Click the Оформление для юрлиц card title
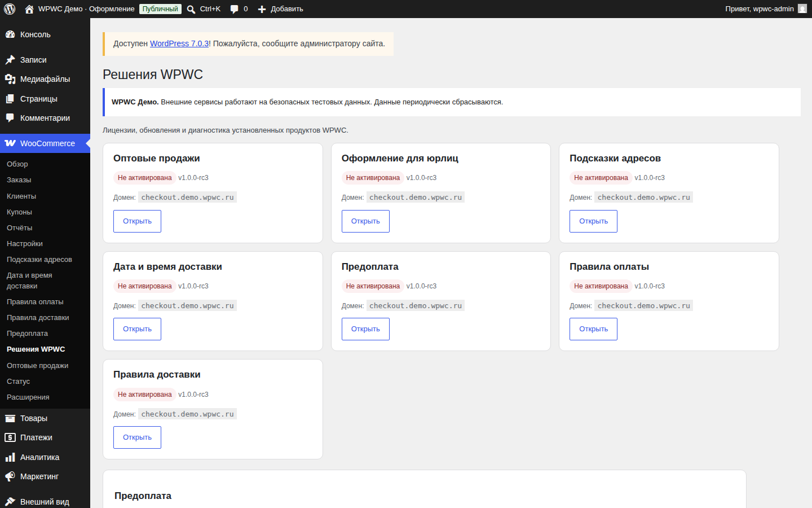 tap(400, 159)
